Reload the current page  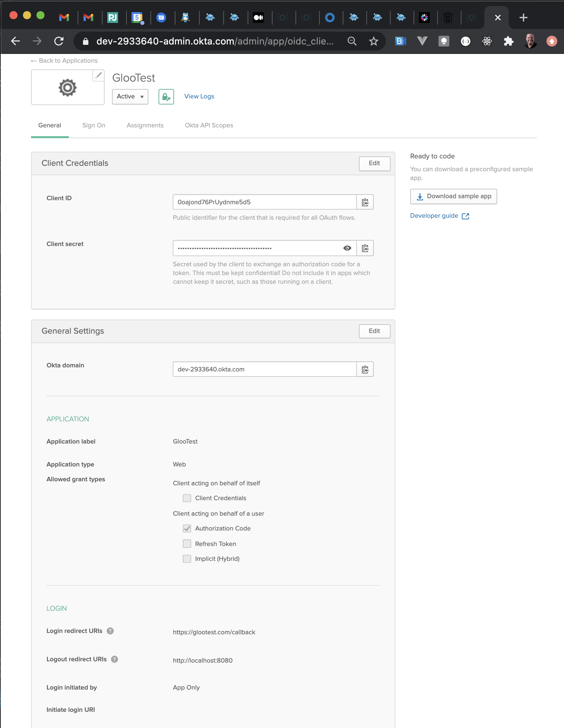[x=59, y=41]
